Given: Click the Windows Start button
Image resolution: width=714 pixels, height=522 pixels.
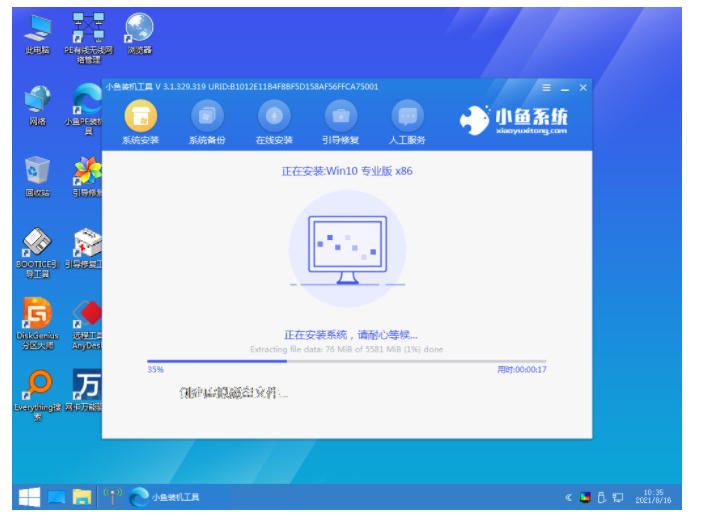Looking at the screenshot, I should (27, 496).
